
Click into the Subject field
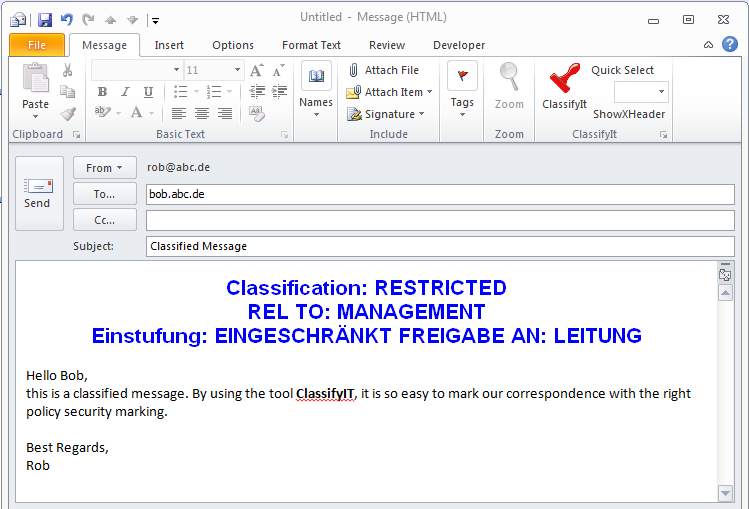440,246
